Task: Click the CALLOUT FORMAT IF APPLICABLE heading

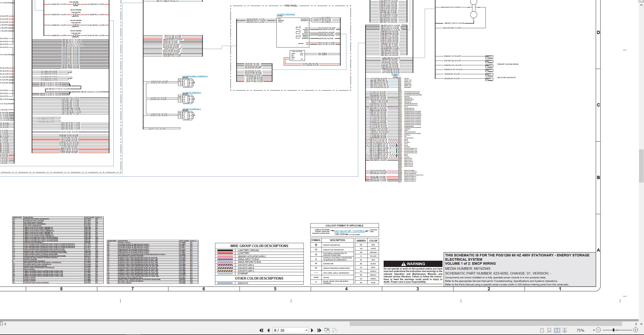Action: (344, 226)
